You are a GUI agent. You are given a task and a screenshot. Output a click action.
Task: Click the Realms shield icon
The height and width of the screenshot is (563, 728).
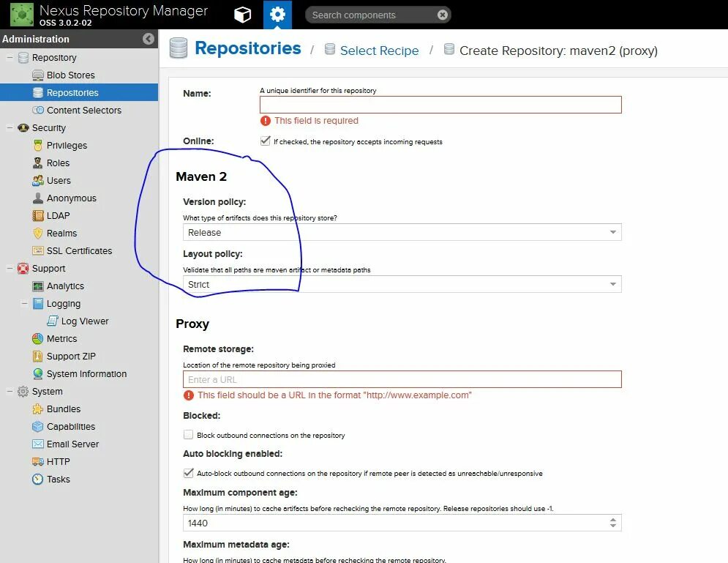tap(37, 234)
